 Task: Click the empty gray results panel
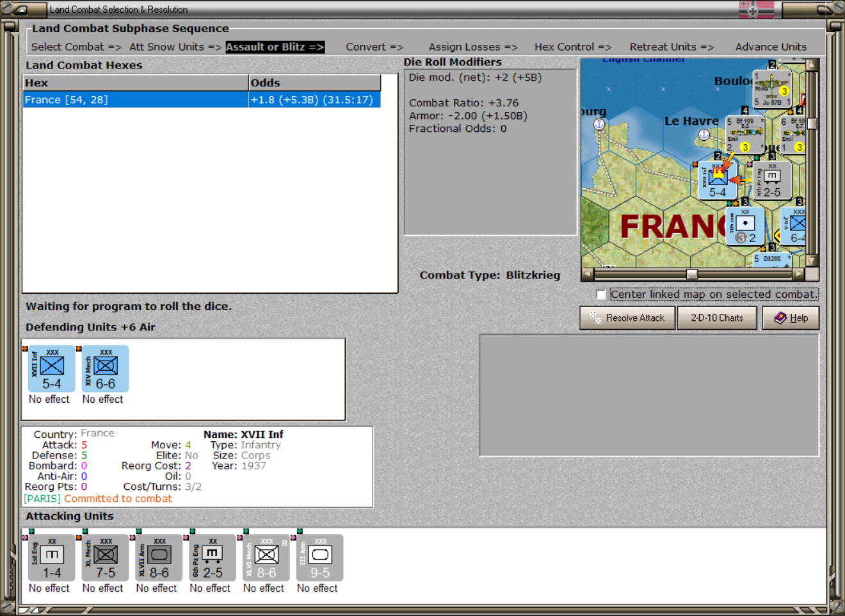649,395
